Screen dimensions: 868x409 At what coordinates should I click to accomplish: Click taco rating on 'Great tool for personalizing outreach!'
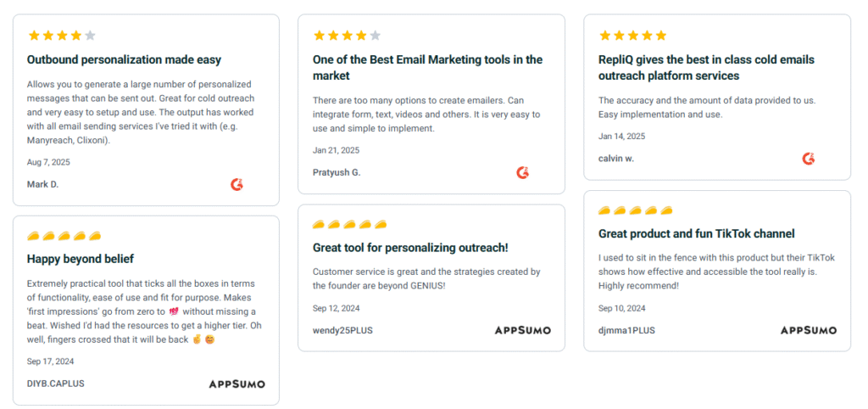(350, 224)
